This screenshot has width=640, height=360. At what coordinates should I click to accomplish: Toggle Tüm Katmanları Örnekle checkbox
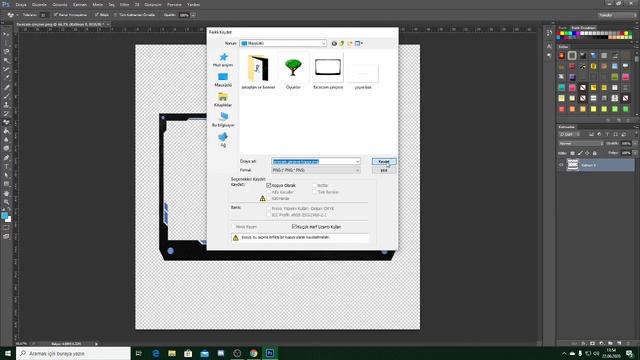pyautogui.click(x=116, y=15)
